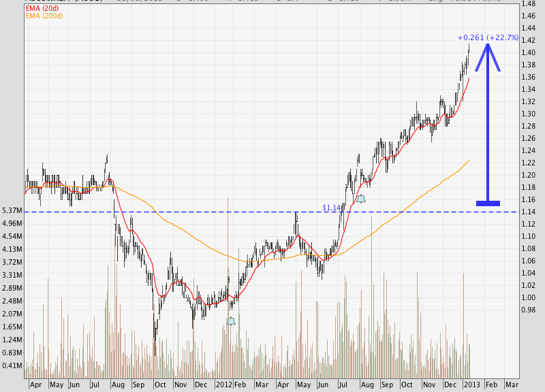The image size is (545, 392).
Task: Select the EMA (200d) indicator label
Action: 43,15
